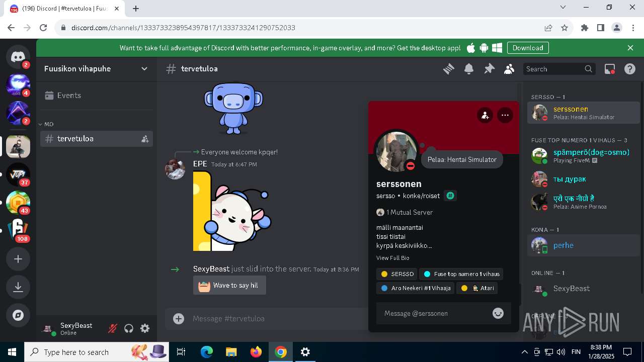
Task: Click Fuse top numero 1 vihaus role
Action: (x=461, y=274)
